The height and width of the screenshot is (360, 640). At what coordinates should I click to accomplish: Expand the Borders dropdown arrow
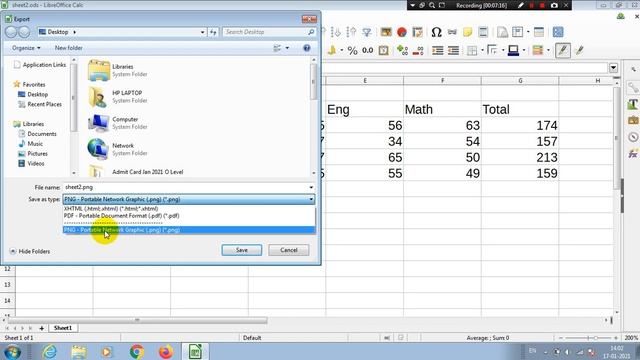tap(482, 50)
